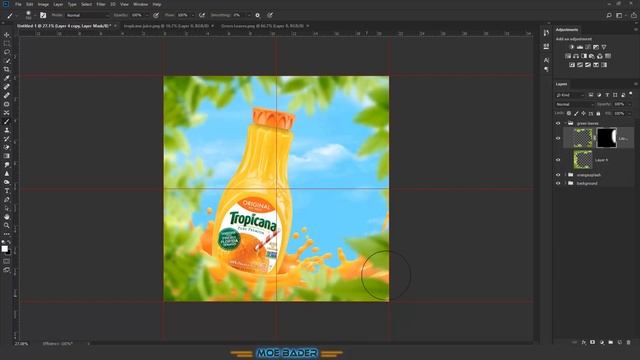Image resolution: width=640 pixels, height=360 pixels.
Task: Open layer filter Kind dropdown
Action: click(x=570, y=95)
